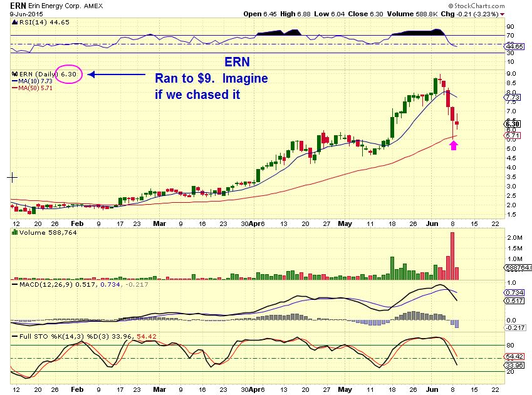Click the MA(50) 5.71 legend entry

point(35,88)
